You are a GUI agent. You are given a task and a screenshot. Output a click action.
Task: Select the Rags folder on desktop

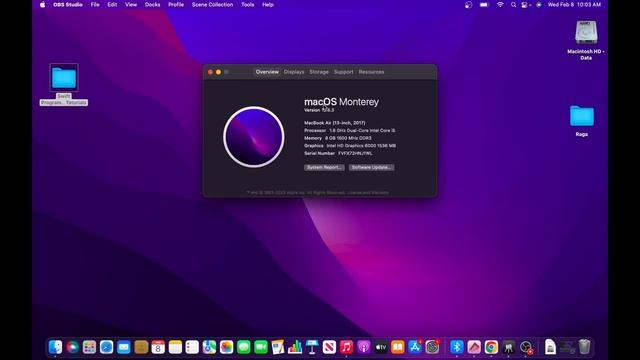(582, 116)
